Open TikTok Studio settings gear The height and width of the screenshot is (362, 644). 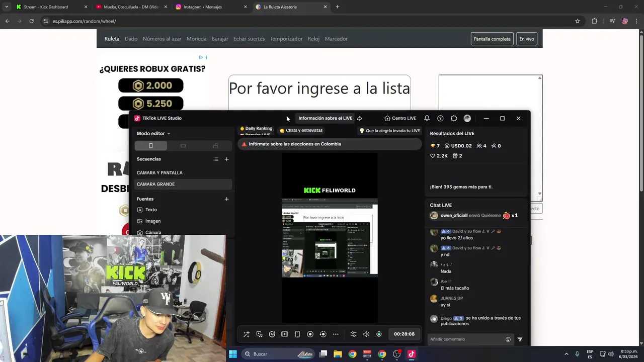[x=454, y=118]
